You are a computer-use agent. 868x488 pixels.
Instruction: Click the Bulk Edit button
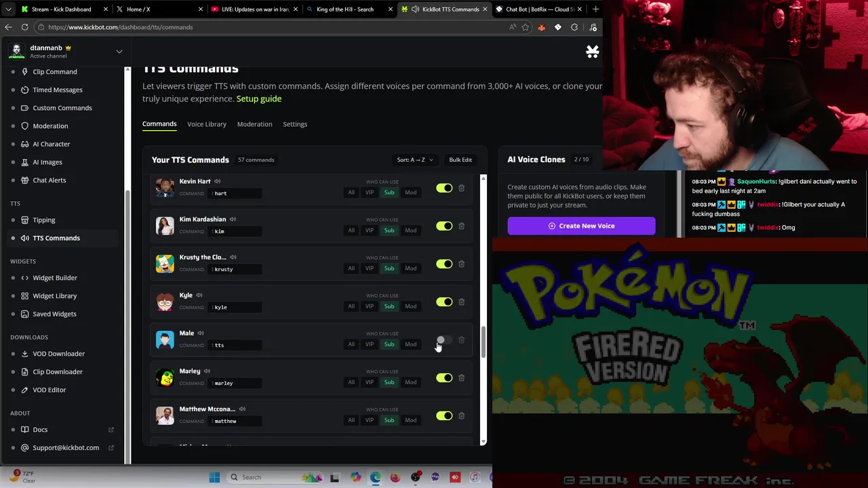click(x=460, y=160)
